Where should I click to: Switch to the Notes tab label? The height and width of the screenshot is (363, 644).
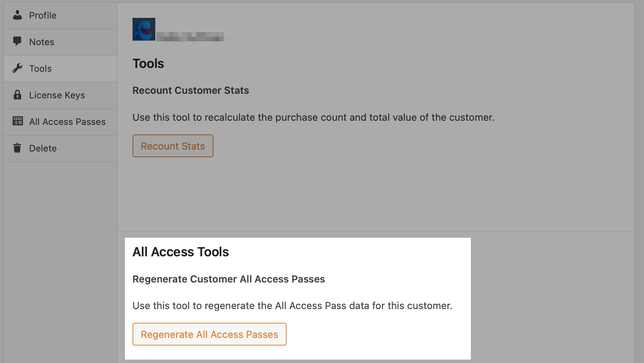[42, 42]
